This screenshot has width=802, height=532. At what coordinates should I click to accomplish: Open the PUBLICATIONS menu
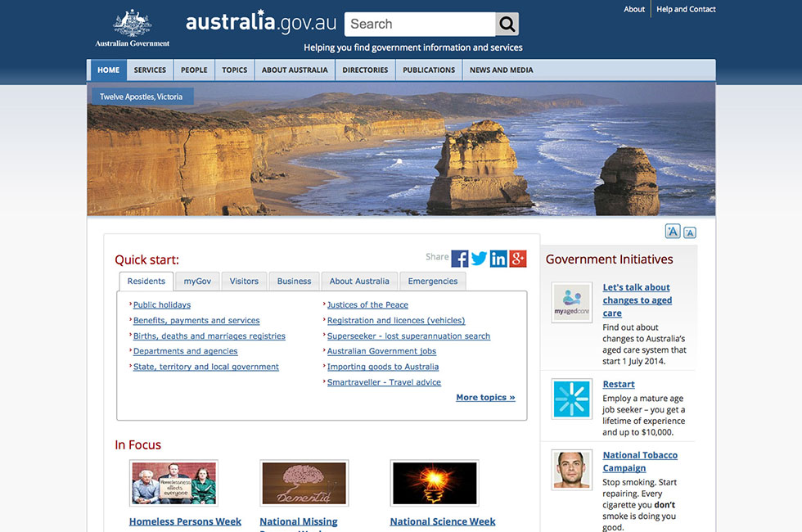429,70
